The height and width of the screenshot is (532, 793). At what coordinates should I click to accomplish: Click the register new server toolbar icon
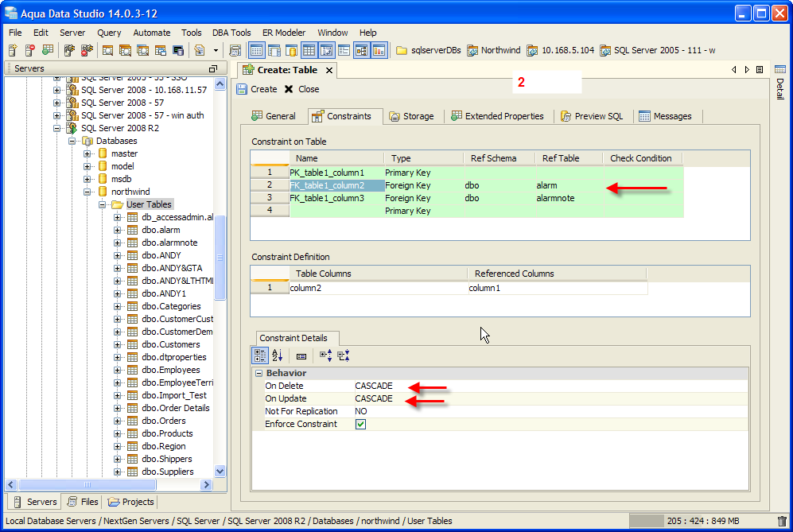click(14, 50)
